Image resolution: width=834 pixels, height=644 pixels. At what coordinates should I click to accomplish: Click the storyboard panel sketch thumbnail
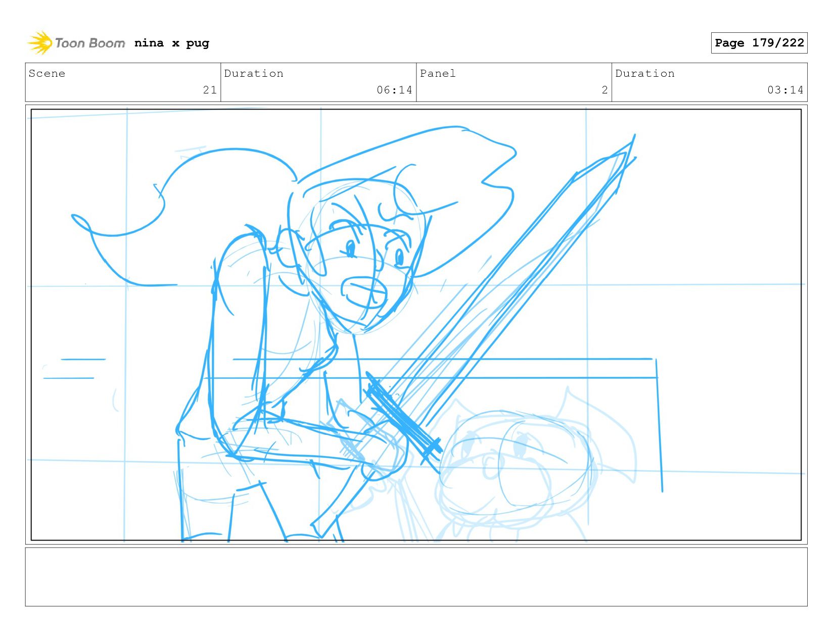[x=416, y=324]
